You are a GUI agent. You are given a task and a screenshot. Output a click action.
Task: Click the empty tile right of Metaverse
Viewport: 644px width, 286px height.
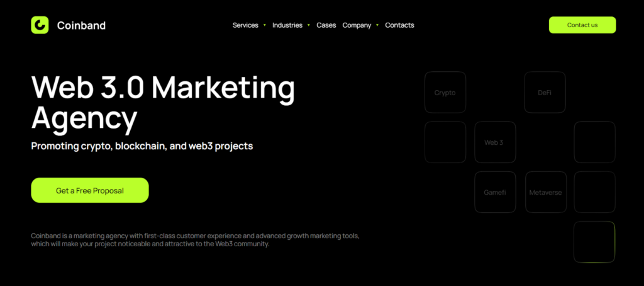(x=595, y=192)
